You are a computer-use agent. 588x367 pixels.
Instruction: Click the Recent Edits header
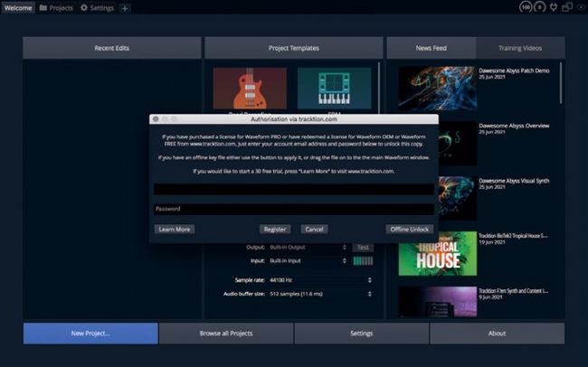coord(112,48)
